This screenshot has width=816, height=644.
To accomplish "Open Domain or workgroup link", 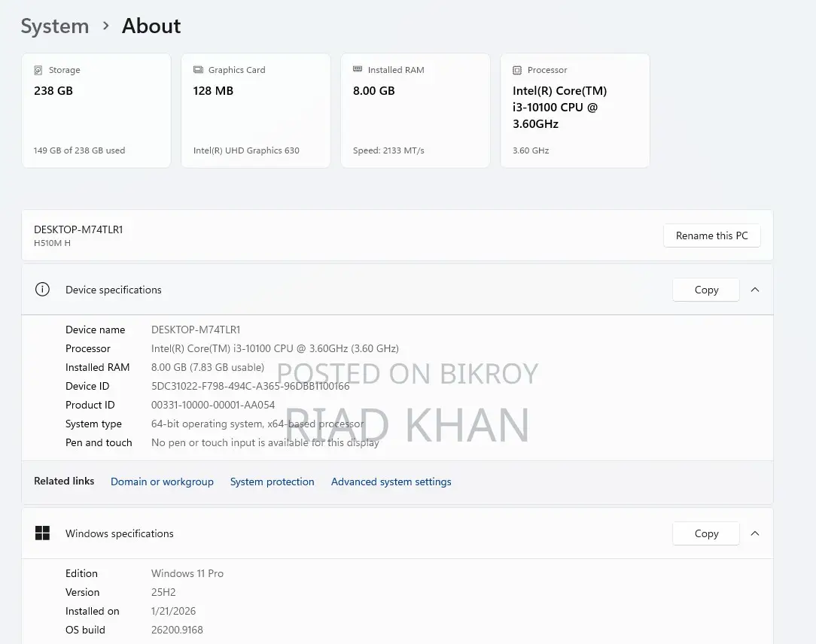I will (x=162, y=481).
